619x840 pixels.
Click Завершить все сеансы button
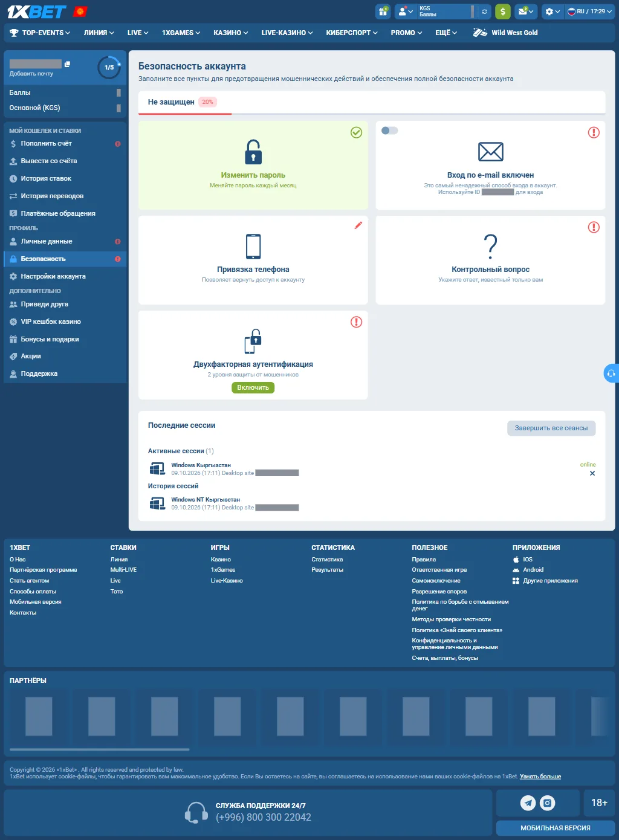[x=551, y=428]
